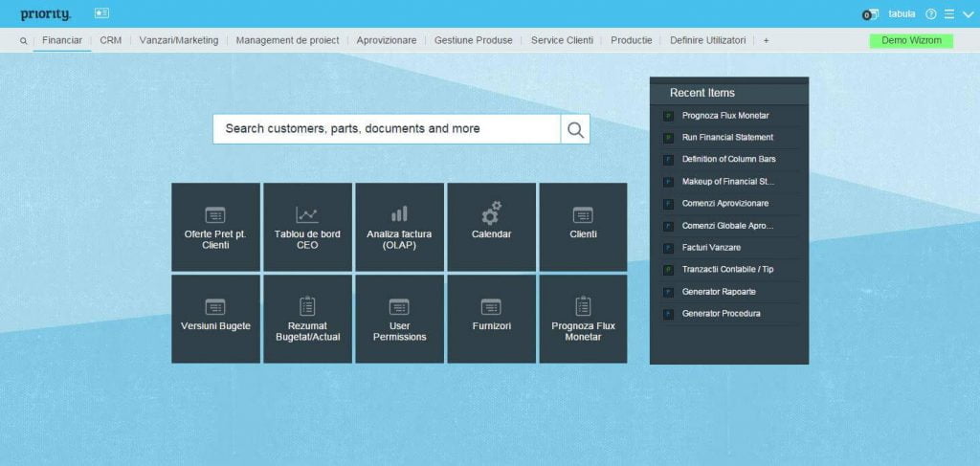Viewport: 980px width, 466px height.
Task: Open the Oferte Pret pt. Clienti tile
Action: click(x=215, y=227)
